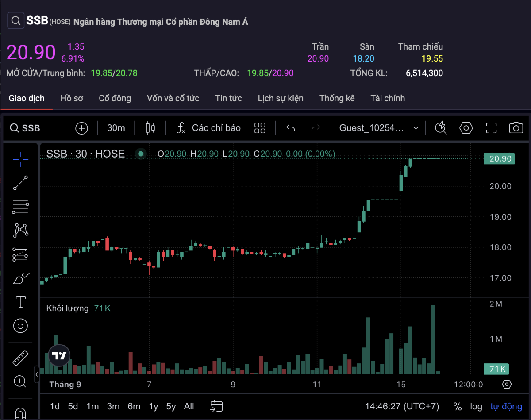This screenshot has height=420, width=531.
Task: Set the chart range to 1y
Action: tap(153, 406)
